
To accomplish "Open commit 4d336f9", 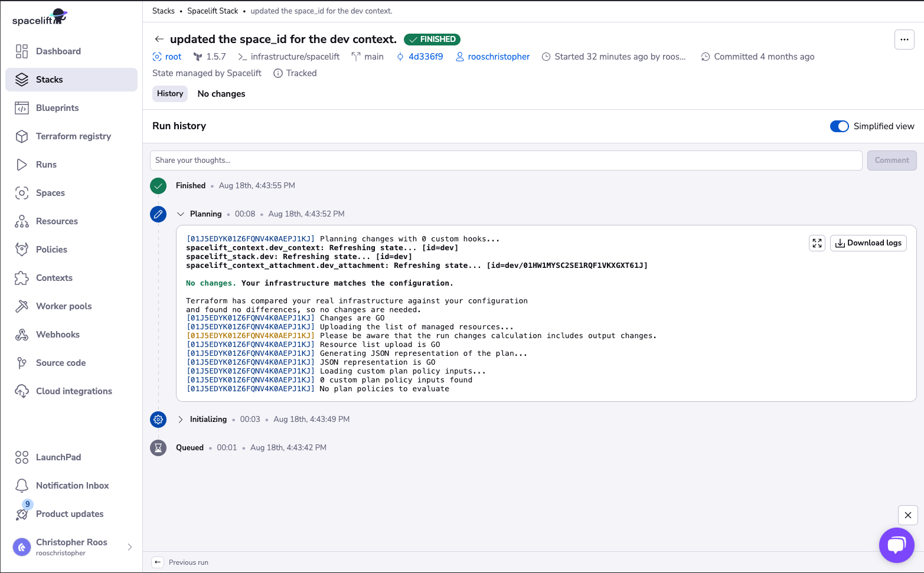I will 425,56.
